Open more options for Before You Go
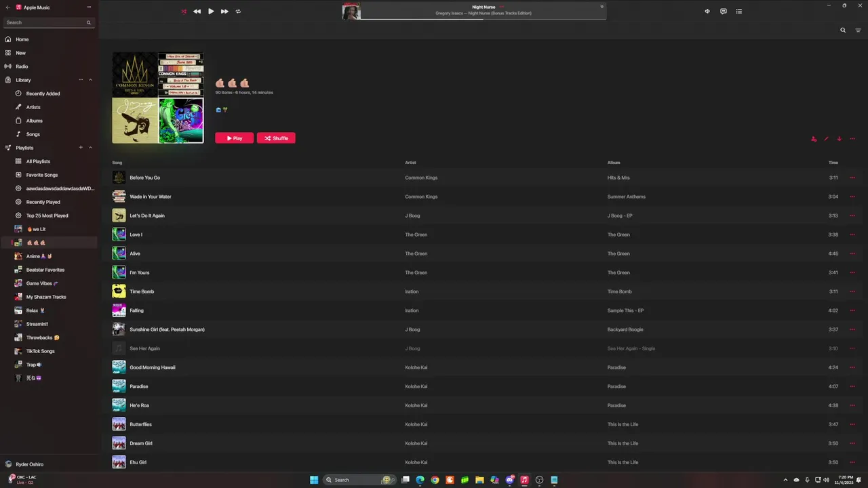This screenshot has width=868, height=488. click(852, 178)
